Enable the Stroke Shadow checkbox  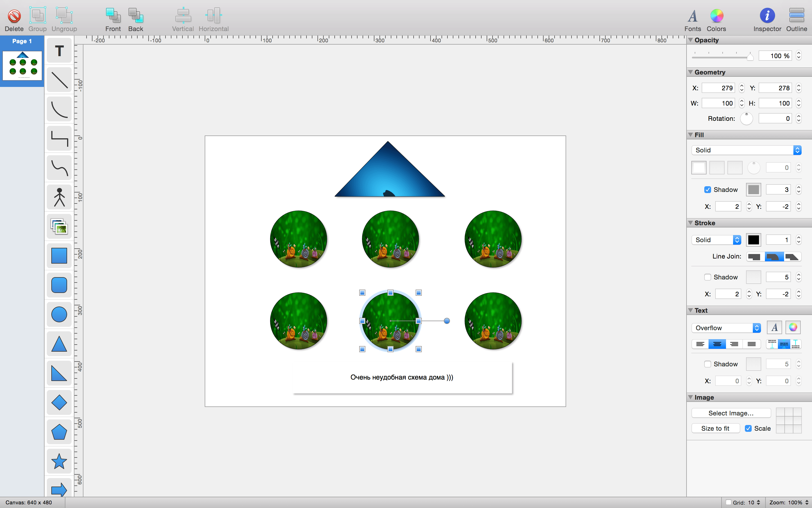[x=708, y=277]
